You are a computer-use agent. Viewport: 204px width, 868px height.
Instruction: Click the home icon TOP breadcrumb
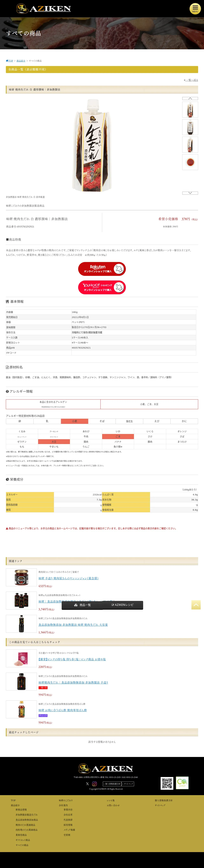(9, 61)
